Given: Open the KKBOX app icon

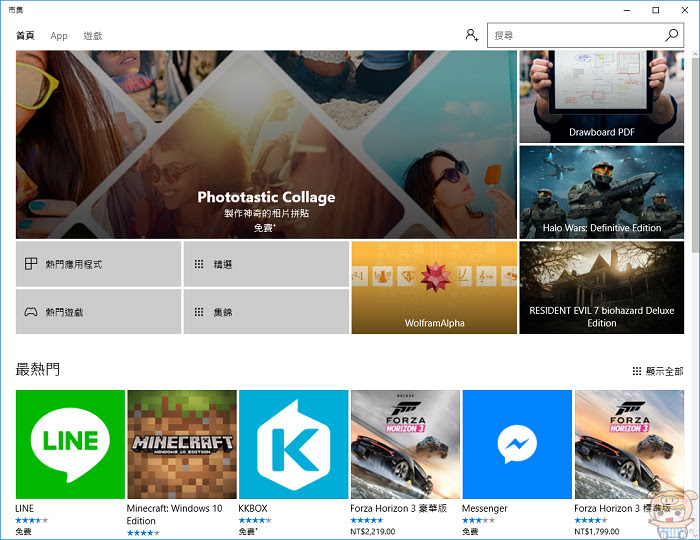Looking at the screenshot, I should pyautogui.click(x=294, y=444).
